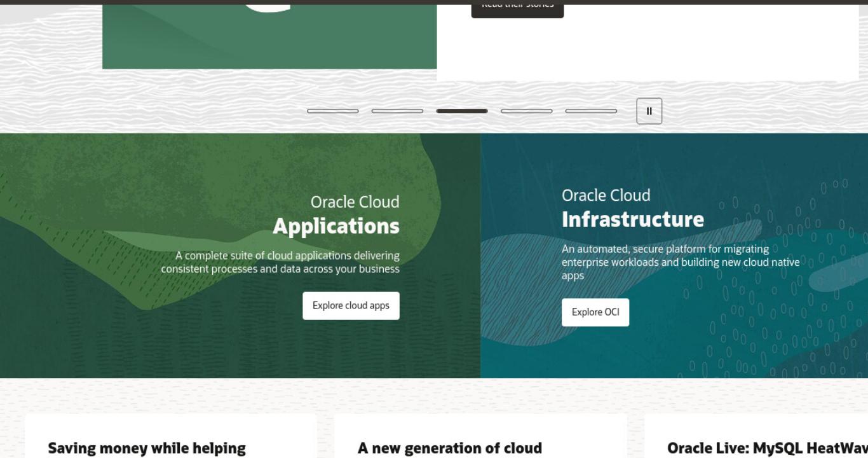
Task: Click the Explore OCI button
Action: click(595, 312)
